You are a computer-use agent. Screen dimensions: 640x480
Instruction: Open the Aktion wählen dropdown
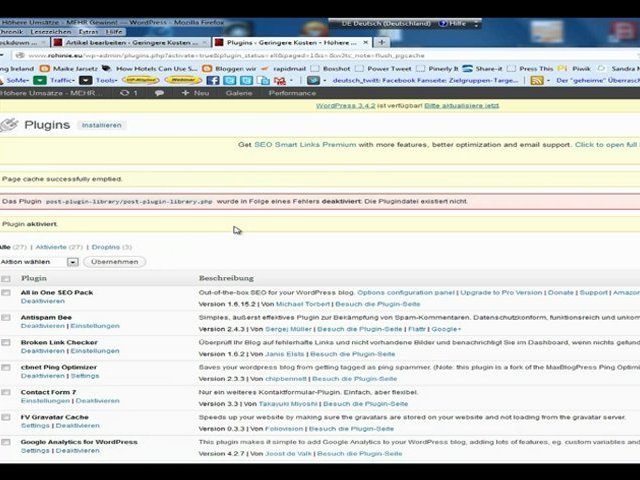click(72, 262)
